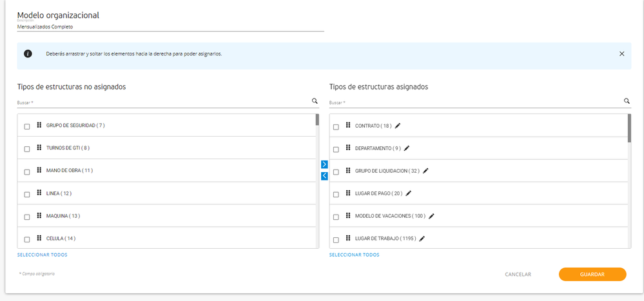Viewport: 644px width, 301px height.
Task: Click search magnifier in unassigned structures panel
Action: coord(315,101)
